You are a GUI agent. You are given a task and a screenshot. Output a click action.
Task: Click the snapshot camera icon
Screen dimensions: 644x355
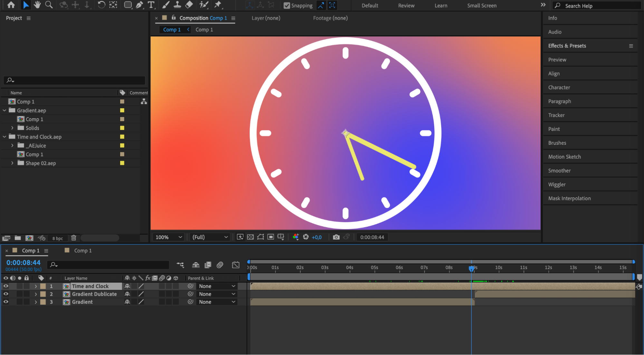(x=336, y=237)
